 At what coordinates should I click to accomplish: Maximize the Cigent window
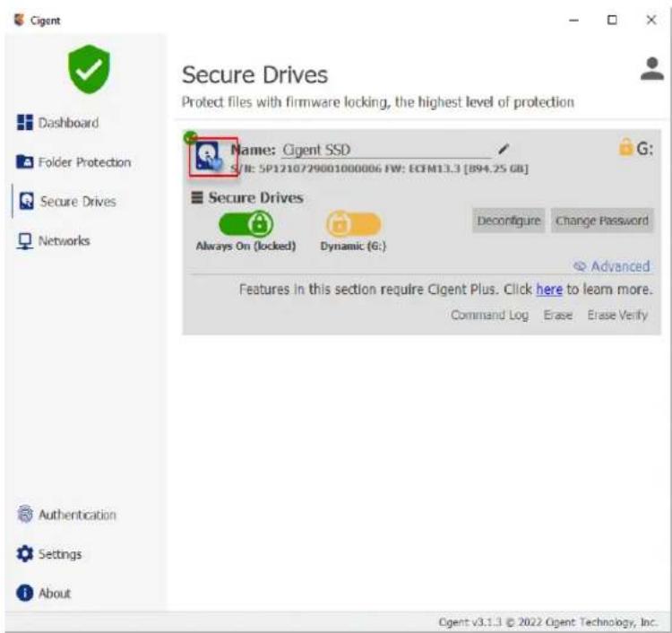click(x=612, y=20)
